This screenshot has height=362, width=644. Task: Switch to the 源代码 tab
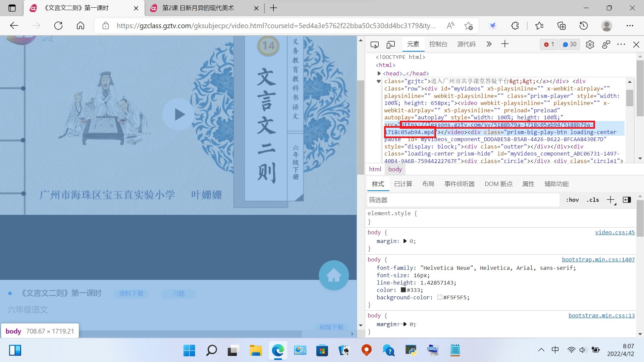[x=466, y=44]
